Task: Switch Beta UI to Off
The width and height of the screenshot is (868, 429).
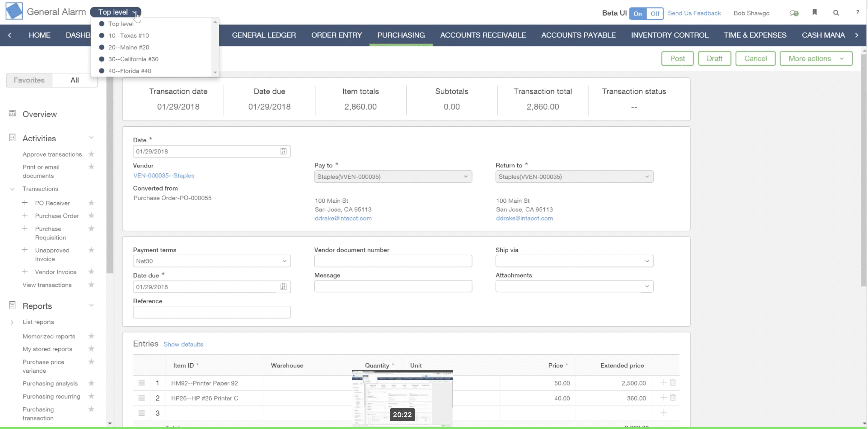Action: pos(655,13)
